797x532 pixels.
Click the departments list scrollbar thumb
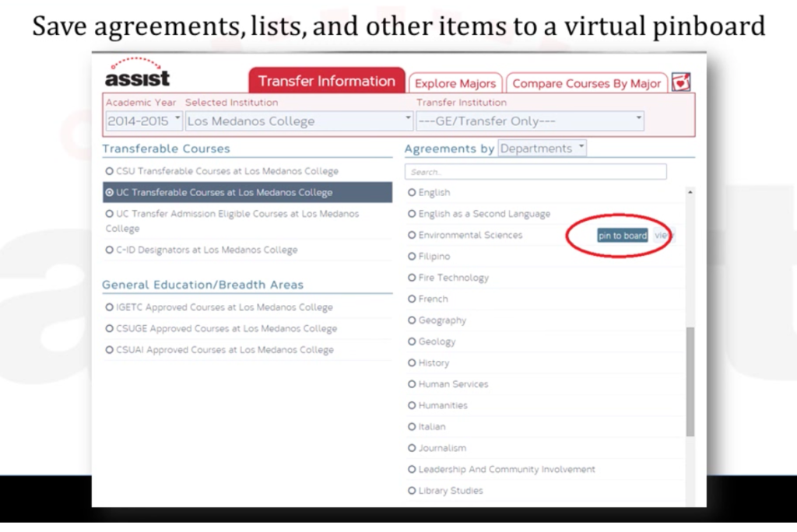point(690,382)
